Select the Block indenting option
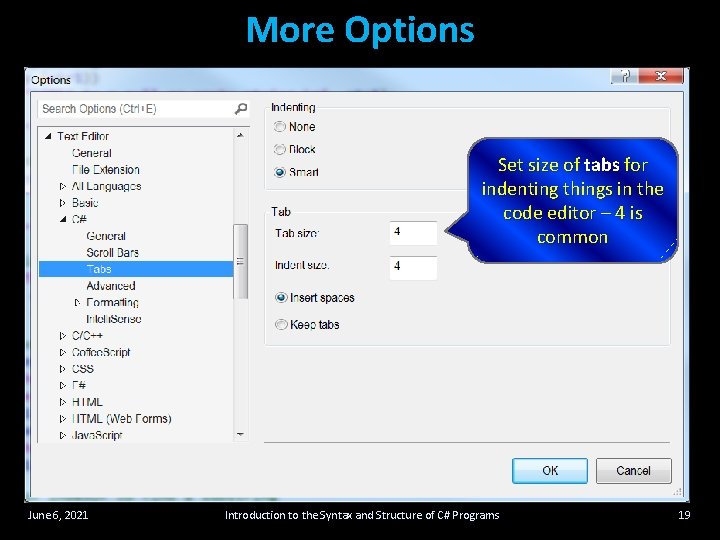 coord(280,149)
